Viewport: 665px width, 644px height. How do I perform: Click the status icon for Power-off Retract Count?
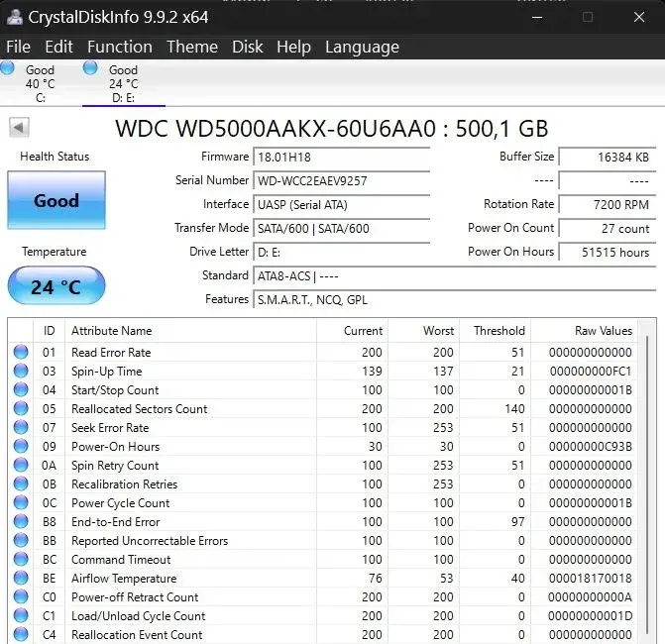point(21,597)
